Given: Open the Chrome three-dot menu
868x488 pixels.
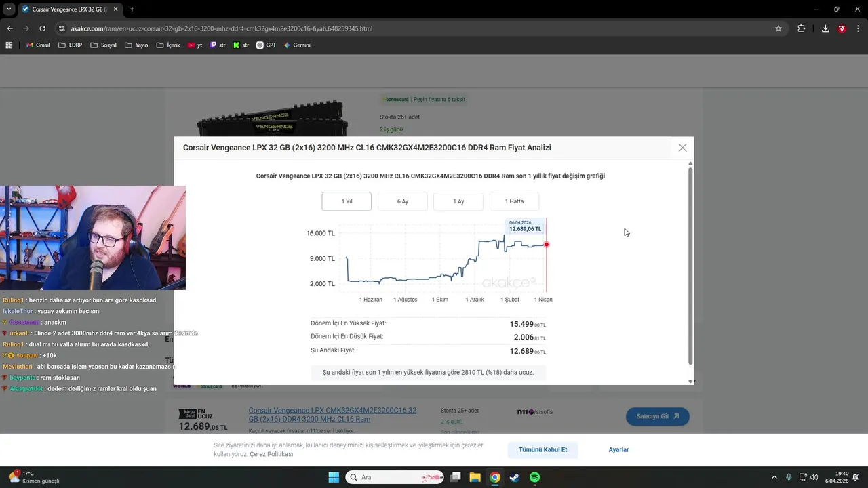Looking at the screenshot, I should pos(858,28).
